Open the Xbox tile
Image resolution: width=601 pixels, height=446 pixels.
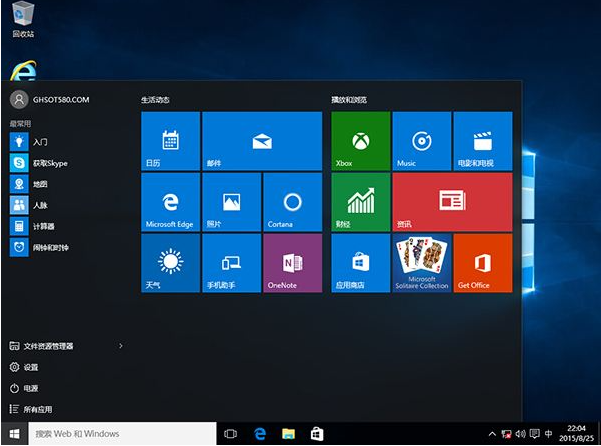(360, 141)
